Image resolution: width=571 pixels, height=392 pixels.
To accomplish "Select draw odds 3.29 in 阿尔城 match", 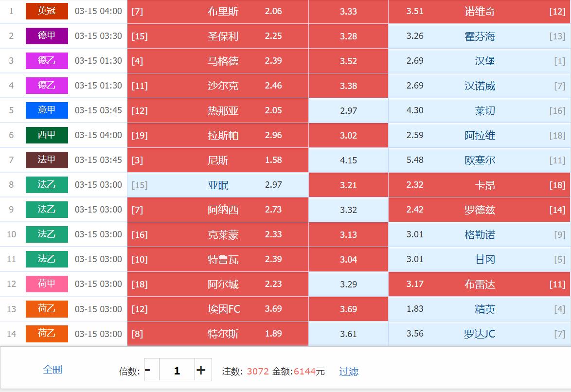I will (349, 284).
